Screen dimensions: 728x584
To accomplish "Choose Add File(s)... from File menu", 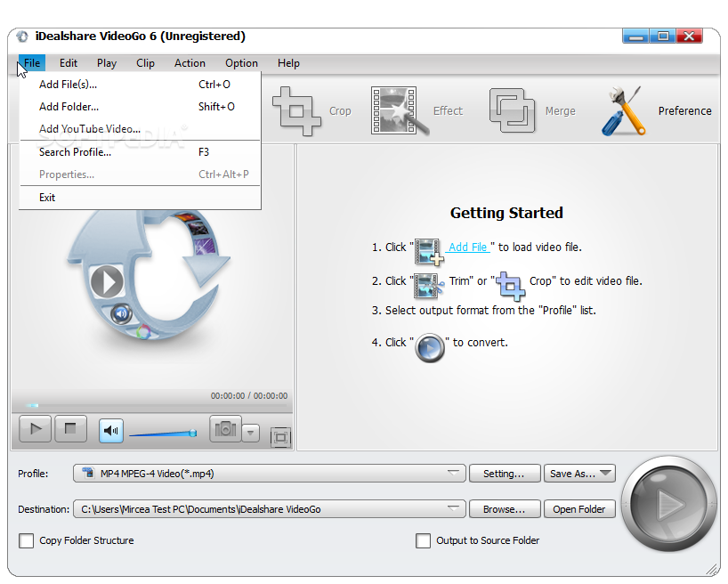I will (141, 85).
